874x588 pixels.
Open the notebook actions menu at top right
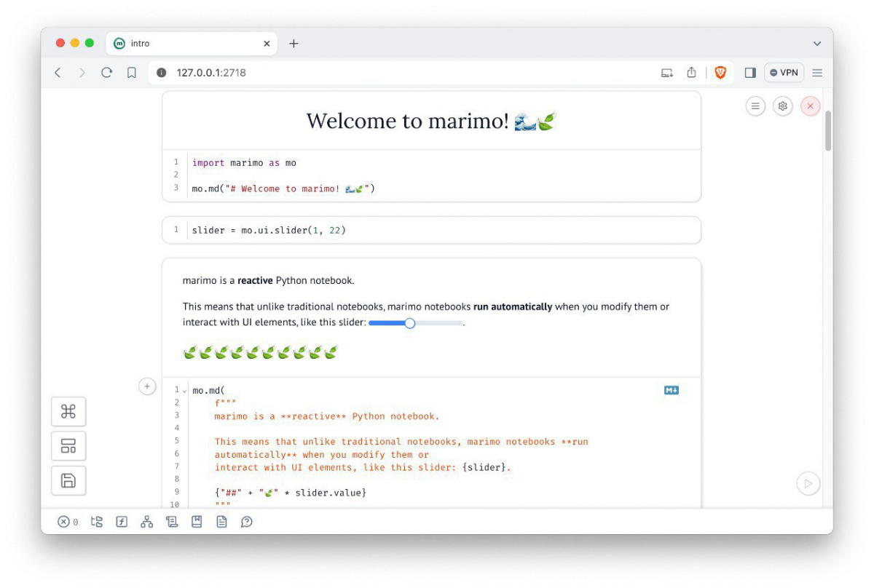point(755,106)
